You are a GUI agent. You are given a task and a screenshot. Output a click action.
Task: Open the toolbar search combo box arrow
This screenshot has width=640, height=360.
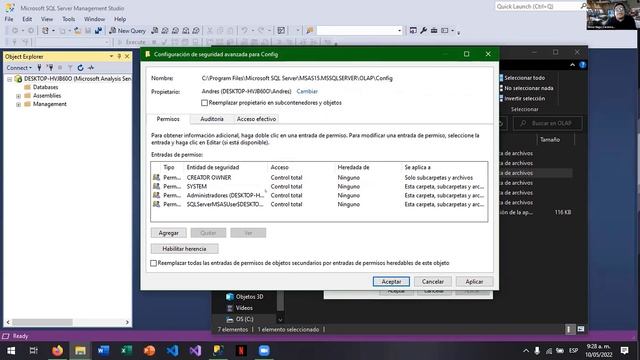(399, 31)
